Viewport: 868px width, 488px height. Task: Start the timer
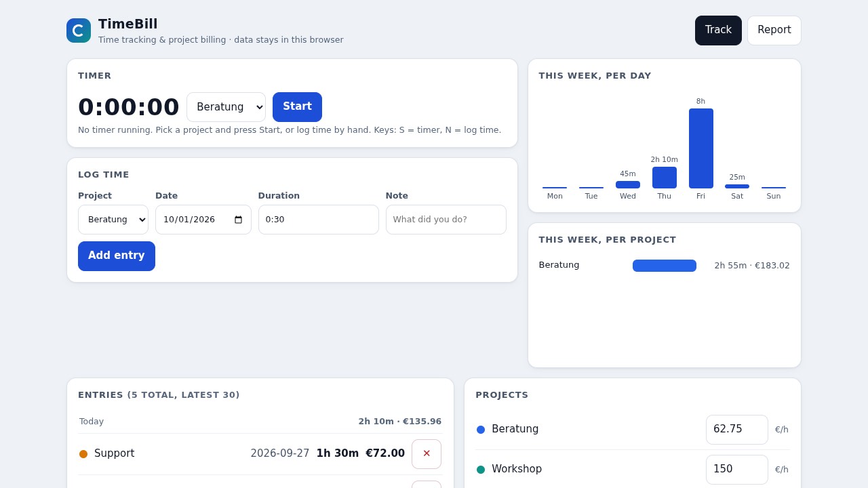[x=297, y=107]
